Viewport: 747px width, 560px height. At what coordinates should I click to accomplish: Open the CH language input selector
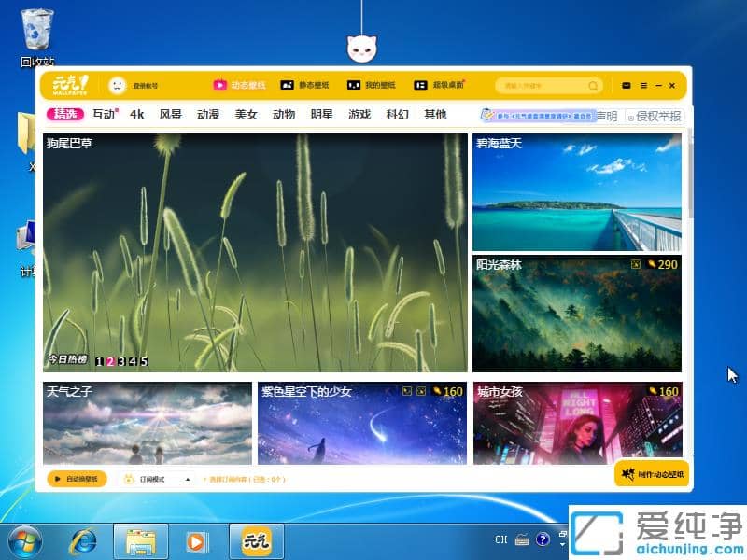point(500,540)
